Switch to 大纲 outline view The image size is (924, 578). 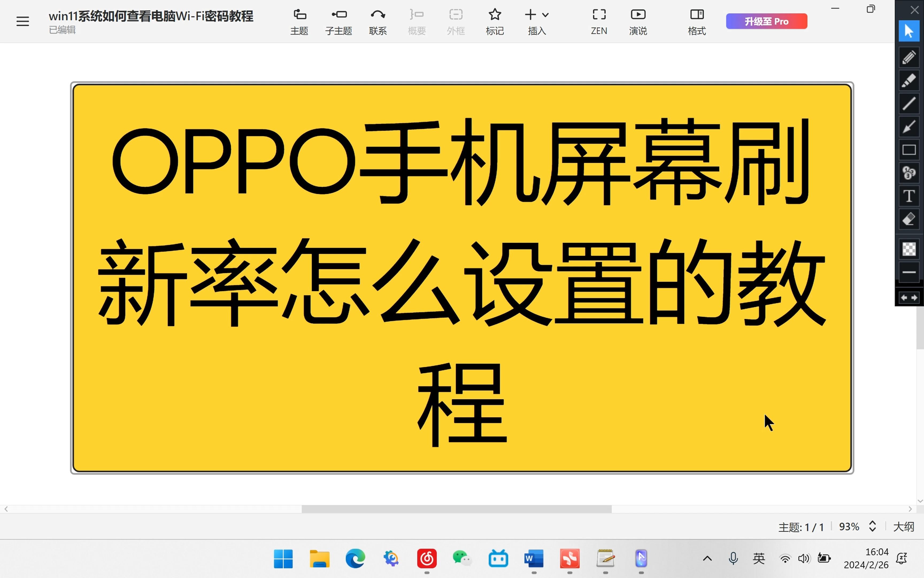coord(904,527)
